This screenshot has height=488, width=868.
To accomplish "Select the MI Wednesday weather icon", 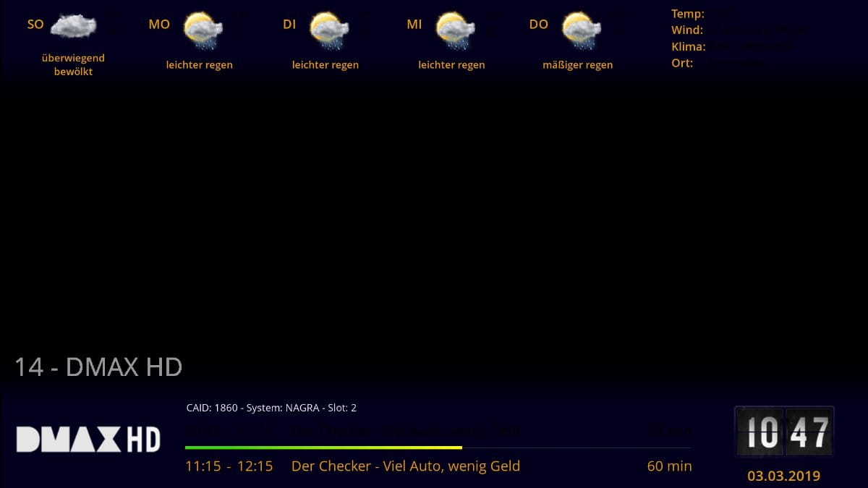I will pos(456,30).
